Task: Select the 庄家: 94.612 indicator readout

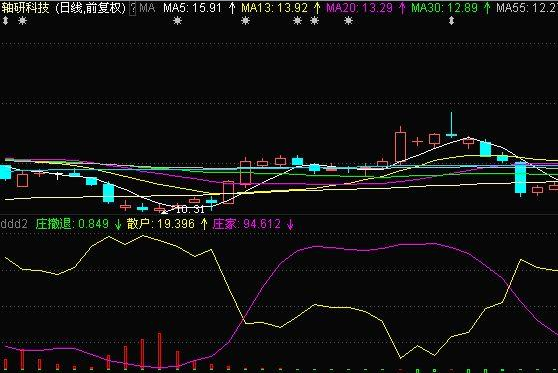Action: pos(247,224)
